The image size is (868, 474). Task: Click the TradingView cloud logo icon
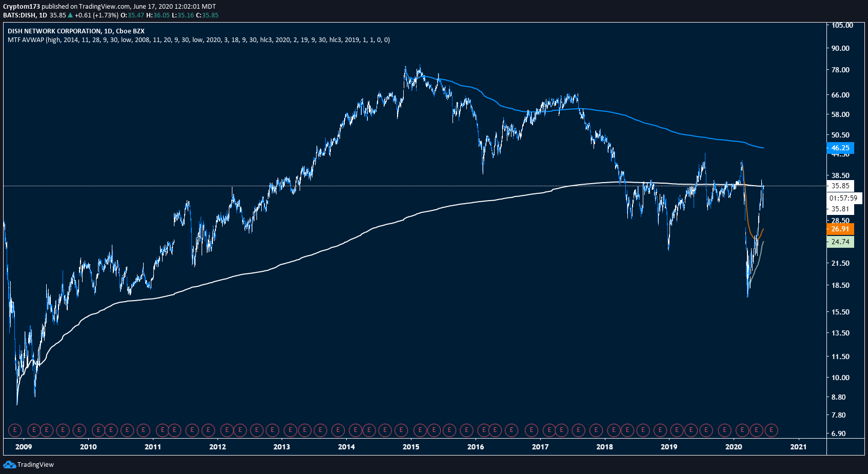click(9, 464)
